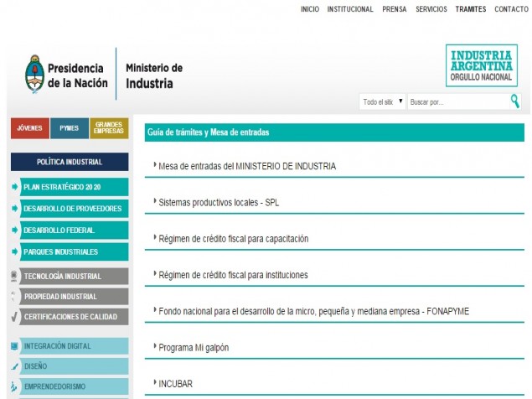
Task: Click into the 'Buscar por...' search field
Action: (x=457, y=102)
